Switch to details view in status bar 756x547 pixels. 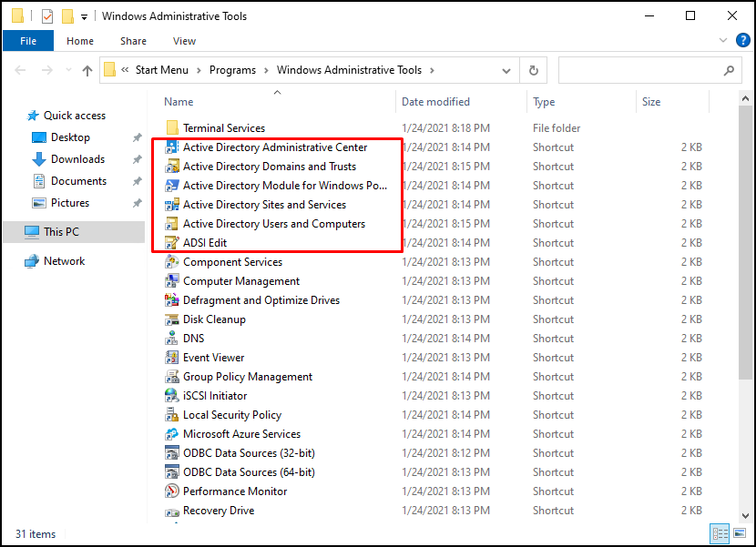[x=720, y=533]
